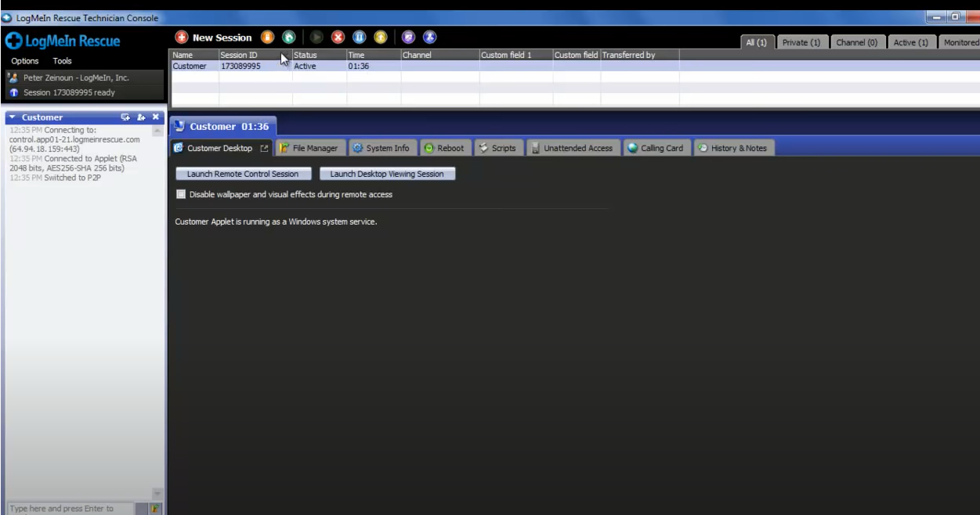Click the orange mobile device icon in toolbar
The width and height of the screenshot is (980, 515).
(x=267, y=37)
